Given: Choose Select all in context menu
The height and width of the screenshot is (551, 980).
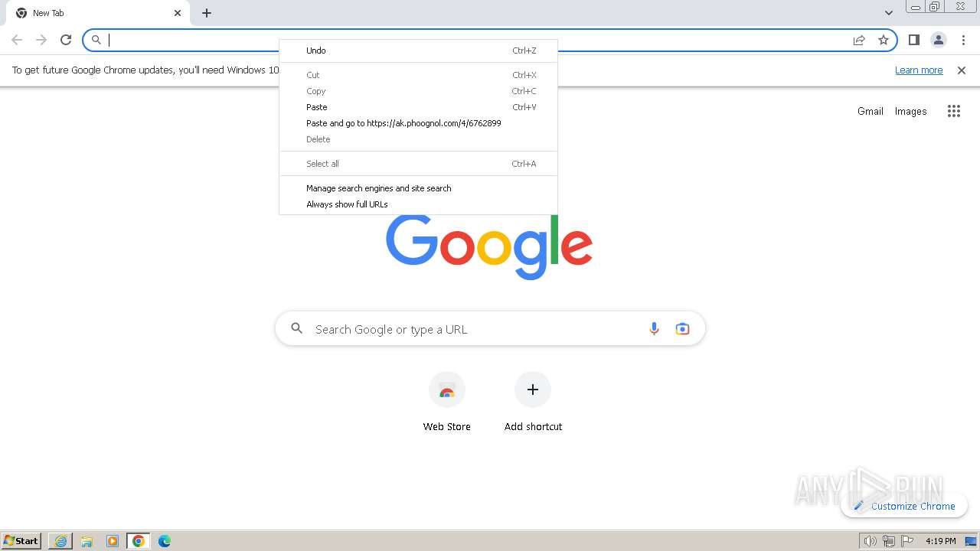Looking at the screenshot, I should [x=418, y=164].
